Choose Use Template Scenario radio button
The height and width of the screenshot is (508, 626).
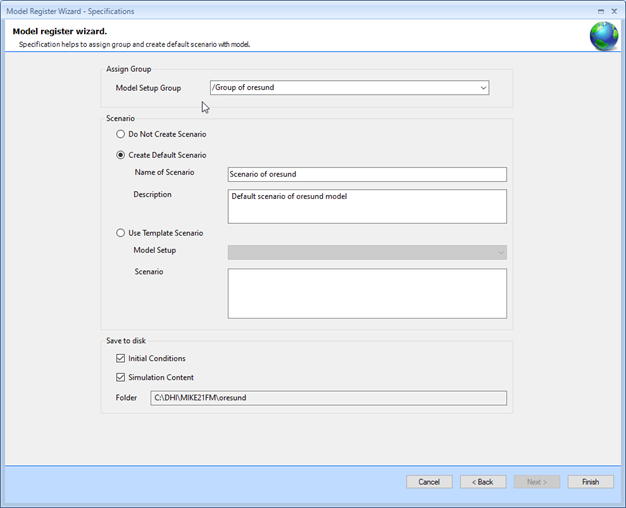tap(120, 233)
